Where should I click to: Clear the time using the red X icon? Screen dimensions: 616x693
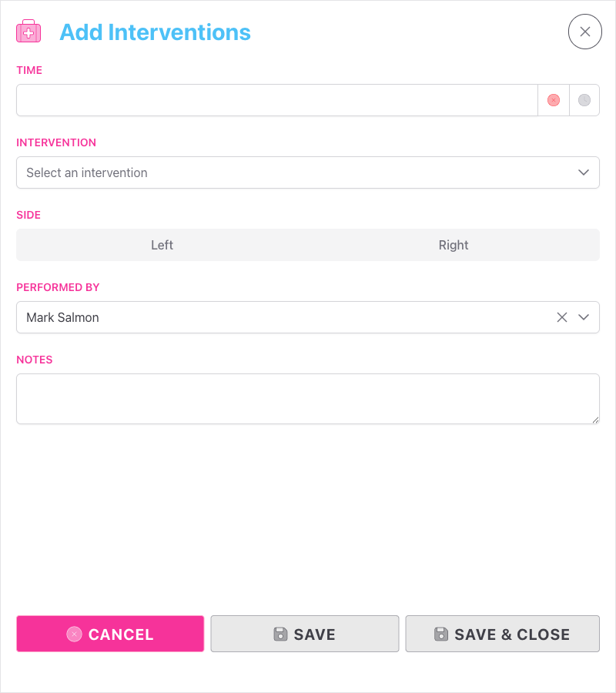click(553, 100)
